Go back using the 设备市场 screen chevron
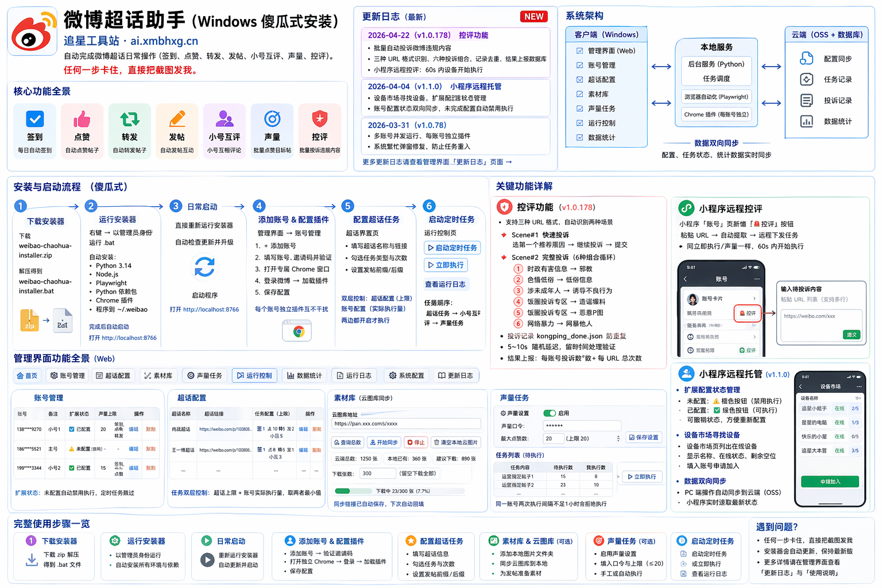Screen dimensions: 882x588 (802, 386)
